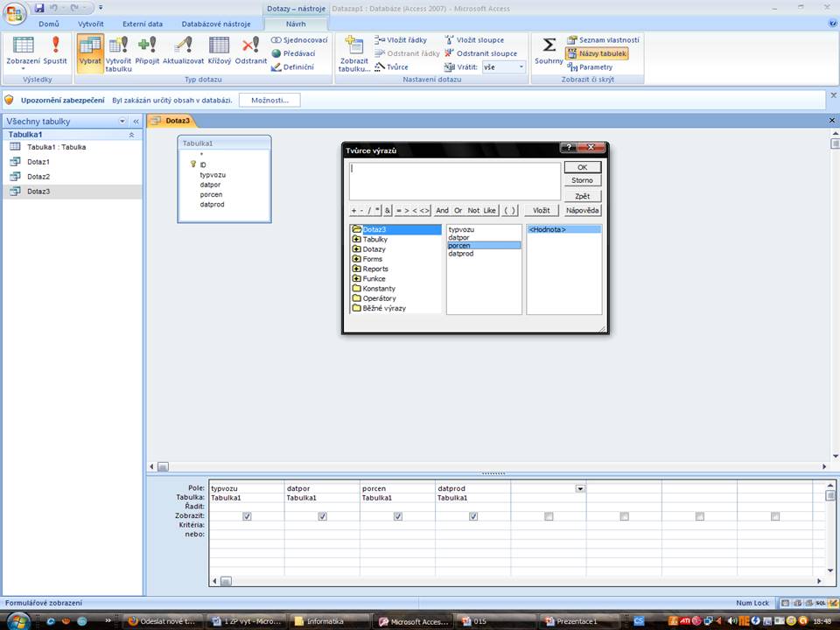Viewport: 840px width, 630px height.
Task: Choose the Předávací pass-through query option
Action: click(293, 53)
